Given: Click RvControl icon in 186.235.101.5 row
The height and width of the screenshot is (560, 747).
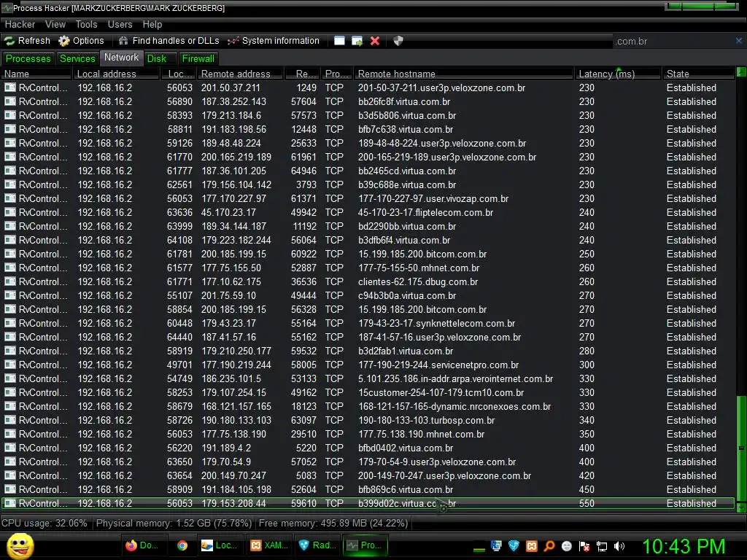Looking at the screenshot, I should [x=10, y=378].
